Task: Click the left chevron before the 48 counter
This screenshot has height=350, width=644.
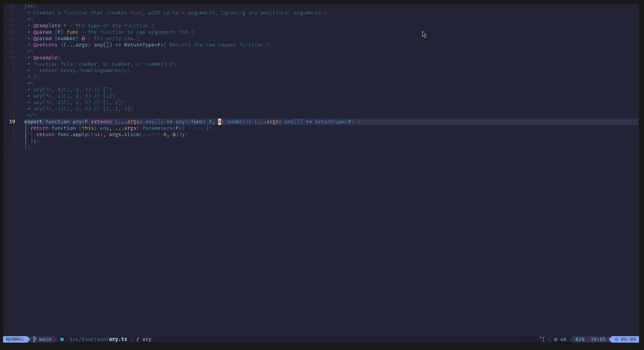Action: pos(550,339)
